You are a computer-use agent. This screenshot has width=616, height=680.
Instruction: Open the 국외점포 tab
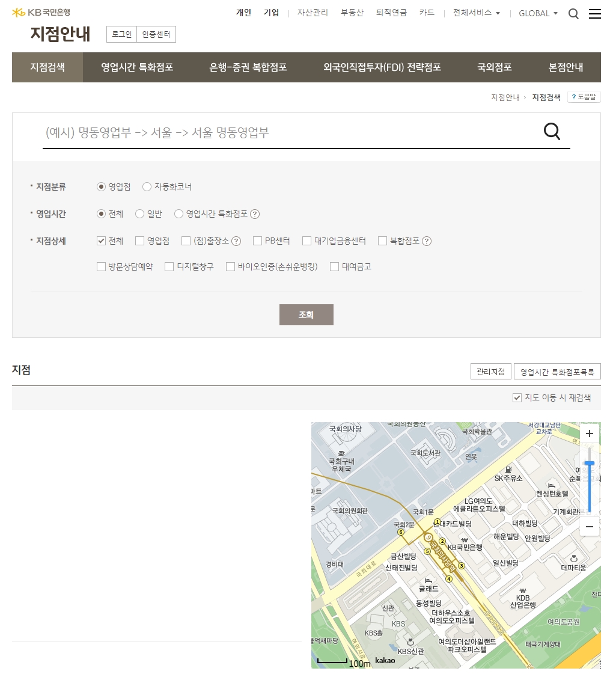(x=494, y=68)
